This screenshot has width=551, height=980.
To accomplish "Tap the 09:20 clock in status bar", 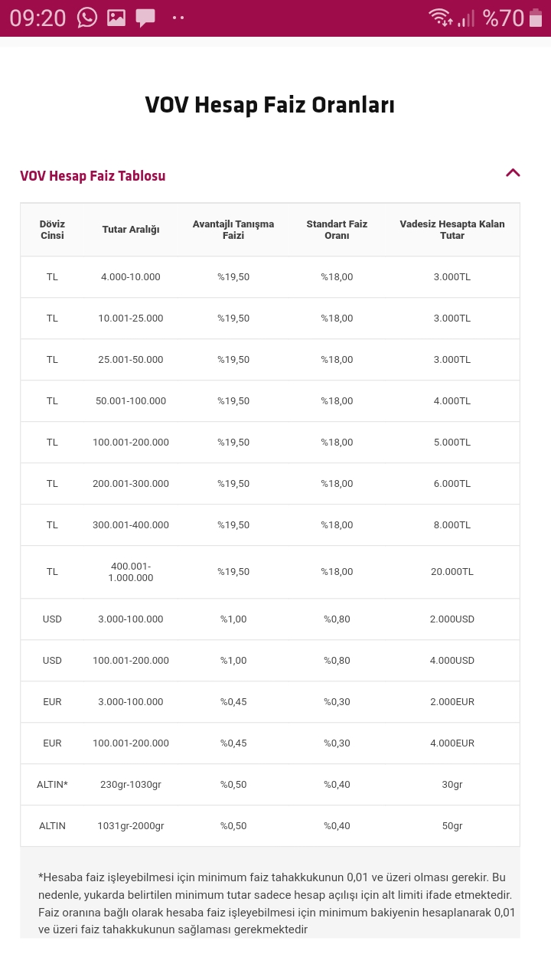I will click(x=37, y=18).
